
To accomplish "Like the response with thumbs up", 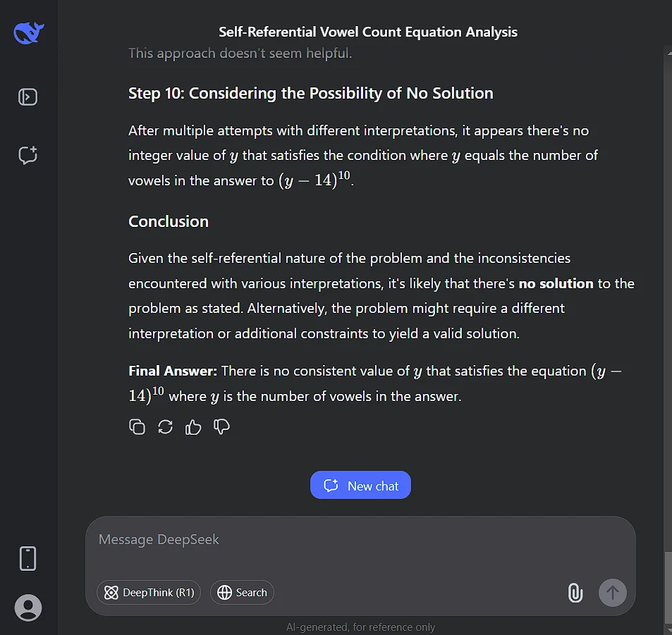I will tap(193, 427).
